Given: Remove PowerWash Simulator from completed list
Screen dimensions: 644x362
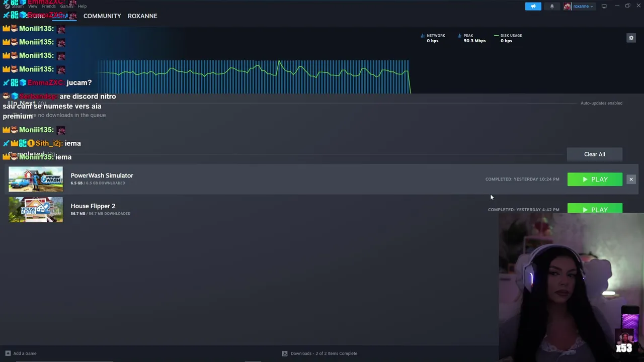Looking at the screenshot, I should 631,179.
